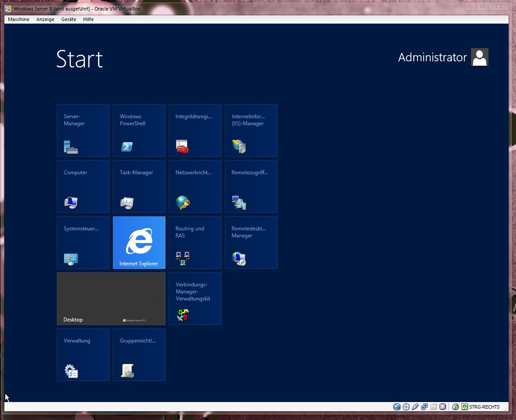516x420 pixels.
Task: Open the Gruppenrichtlinien tile
Action: (139, 355)
